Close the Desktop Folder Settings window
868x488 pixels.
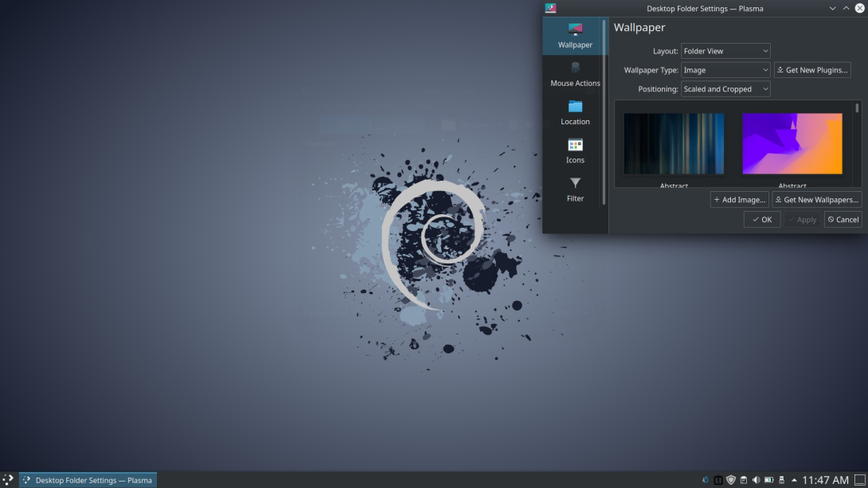click(x=860, y=8)
